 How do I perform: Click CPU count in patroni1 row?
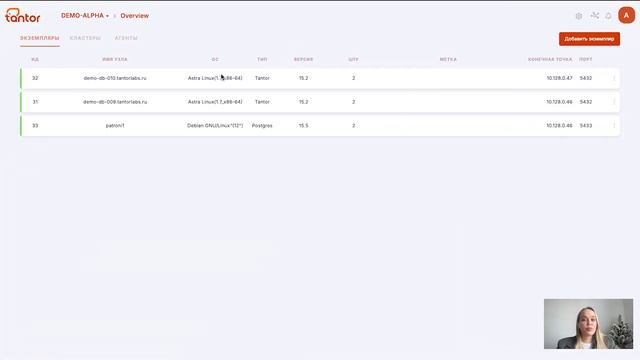[x=353, y=126]
